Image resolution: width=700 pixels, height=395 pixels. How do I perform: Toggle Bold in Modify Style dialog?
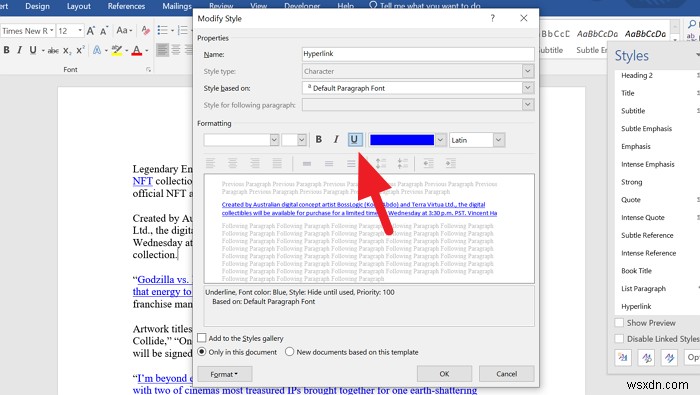point(319,140)
